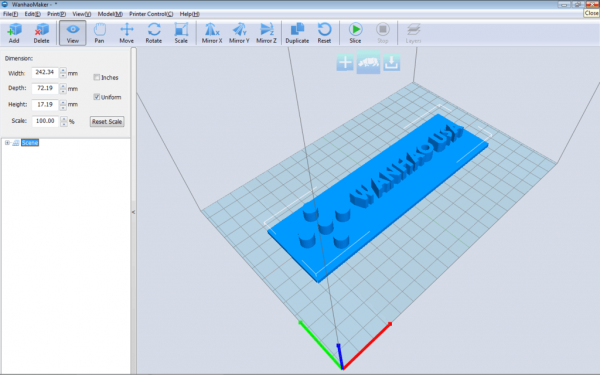
Task: Click the Scale percentage input field
Action: pos(45,121)
